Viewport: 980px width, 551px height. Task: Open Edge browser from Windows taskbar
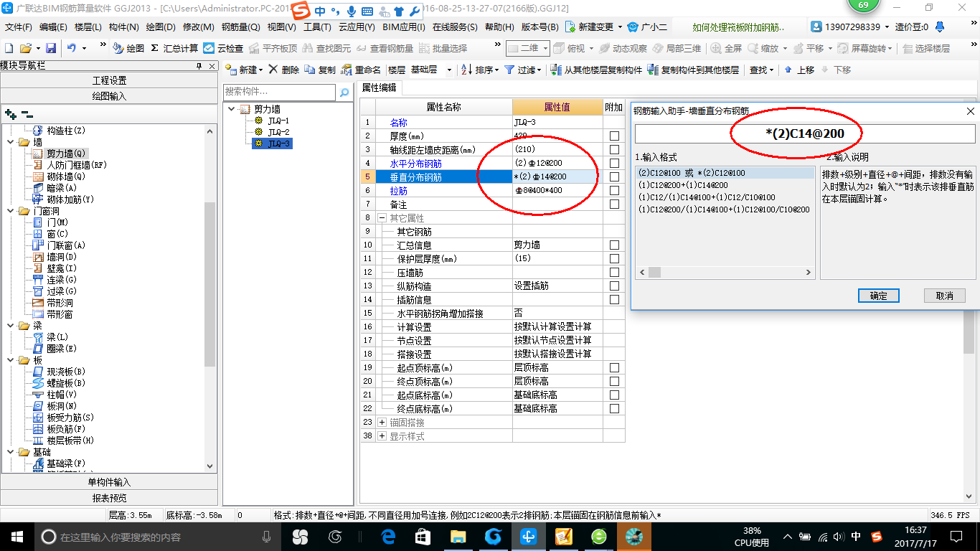coord(389,537)
